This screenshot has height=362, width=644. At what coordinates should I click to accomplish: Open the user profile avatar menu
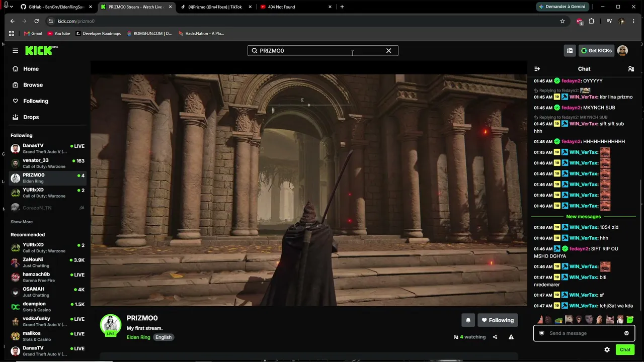(x=622, y=51)
